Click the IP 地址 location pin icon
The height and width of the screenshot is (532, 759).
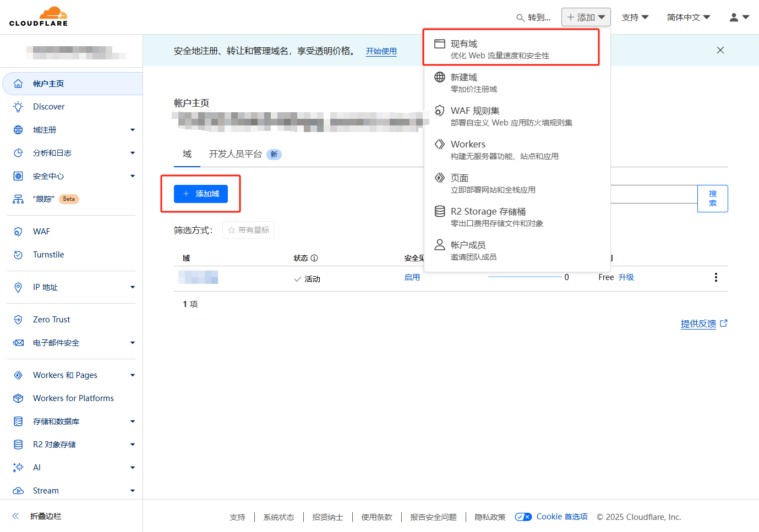click(x=18, y=287)
